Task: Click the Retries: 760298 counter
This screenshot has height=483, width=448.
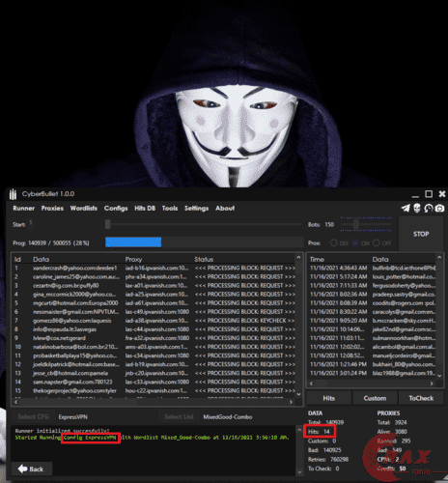Action: [x=328, y=460]
